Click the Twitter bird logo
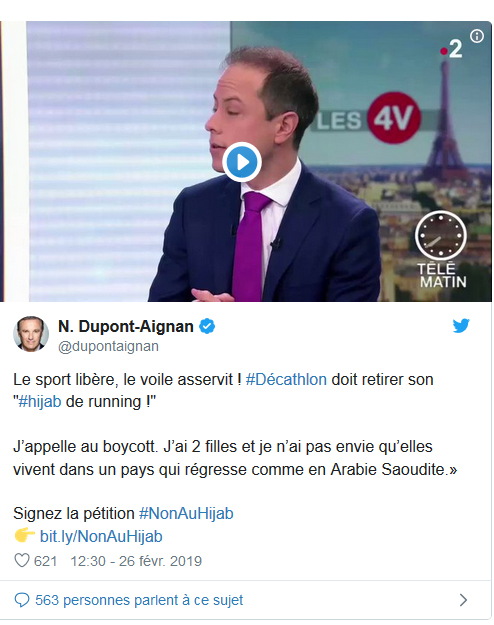This screenshot has width=494, height=625. 461,326
